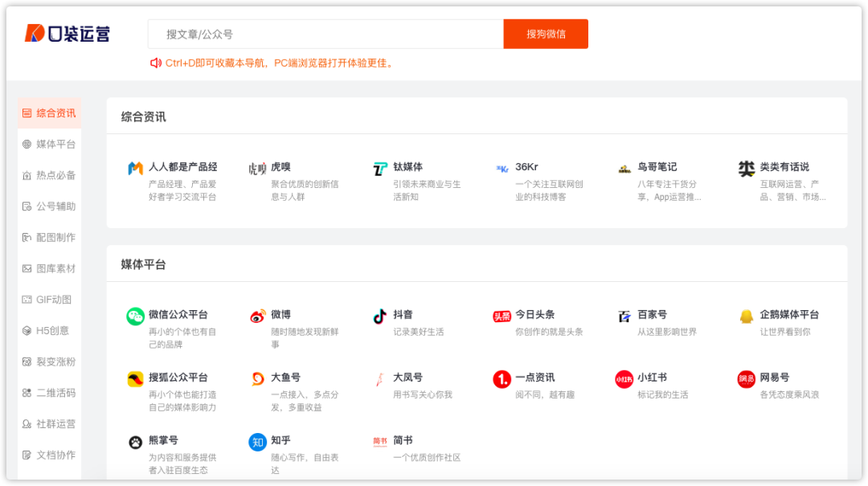Click the 标记我的生活 description text
This screenshot has width=868, height=486.
coord(662,394)
